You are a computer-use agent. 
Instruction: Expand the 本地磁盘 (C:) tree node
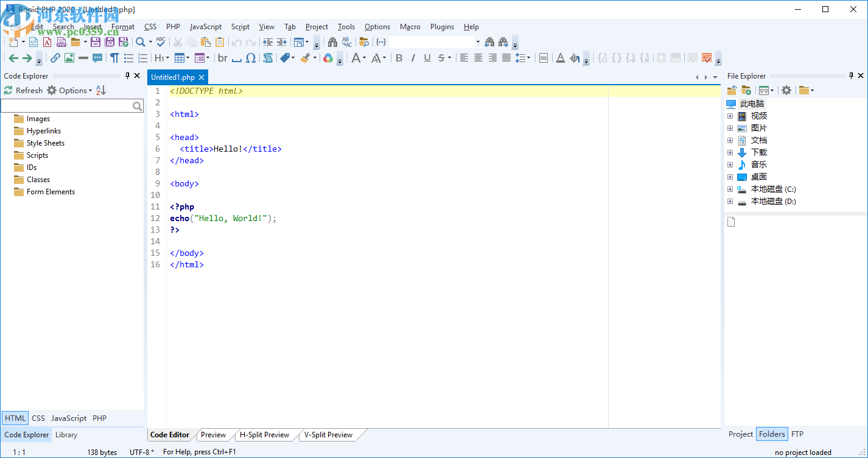(730, 189)
